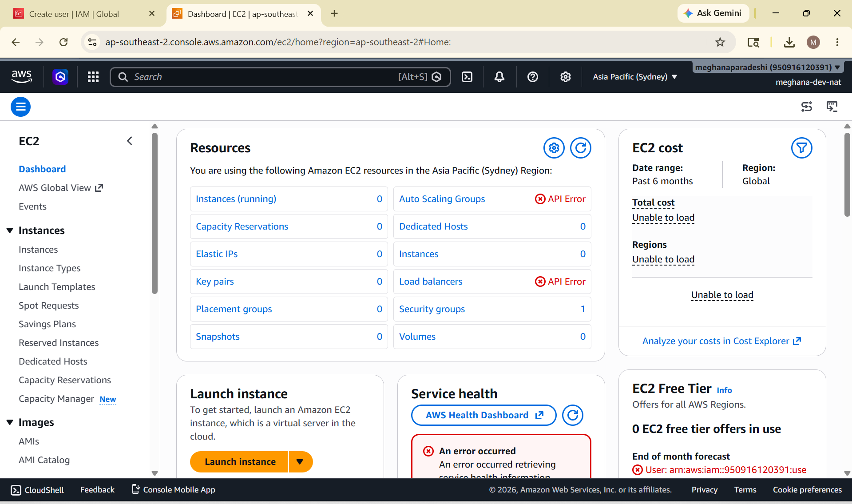The image size is (852, 504).
Task: Open the EC2 Free Tier Info link
Action: 724,390
